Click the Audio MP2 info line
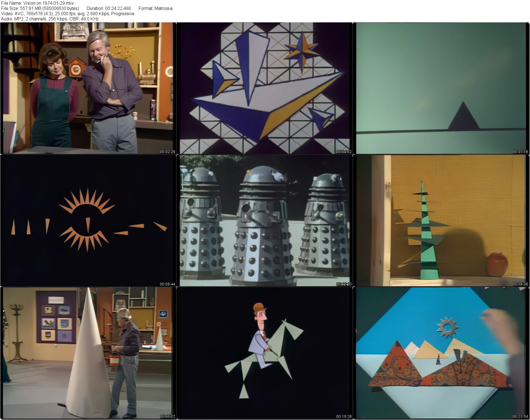This screenshot has width=530, height=420. pyautogui.click(x=50, y=19)
